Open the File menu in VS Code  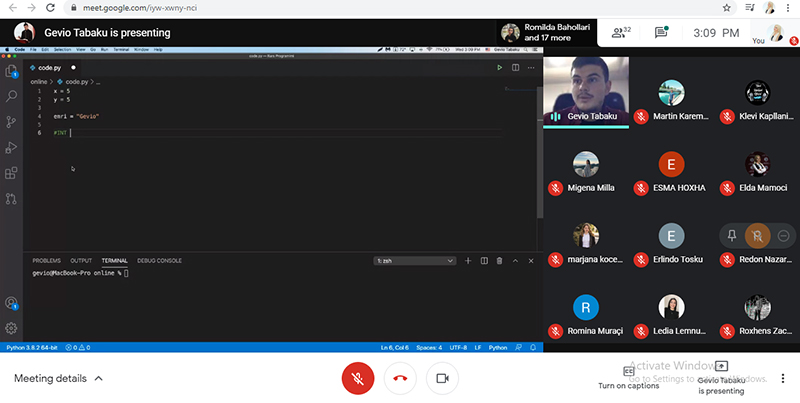(x=33, y=49)
